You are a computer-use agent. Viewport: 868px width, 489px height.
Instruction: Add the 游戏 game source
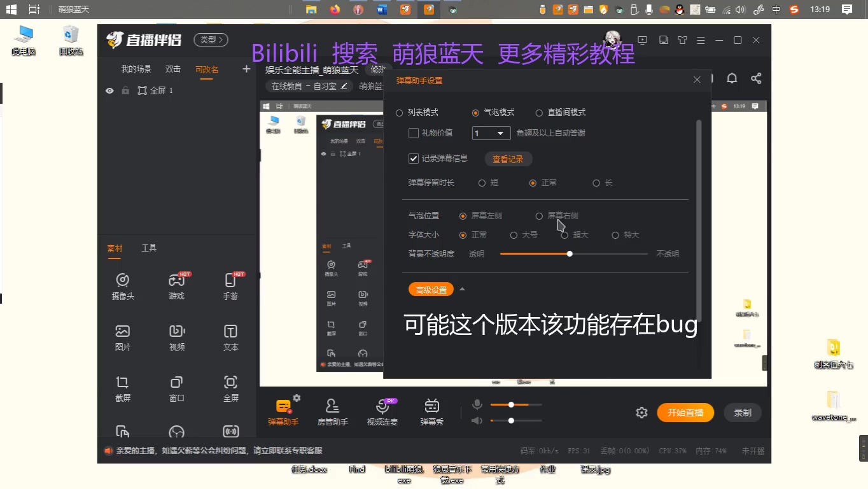tap(176, 286)
